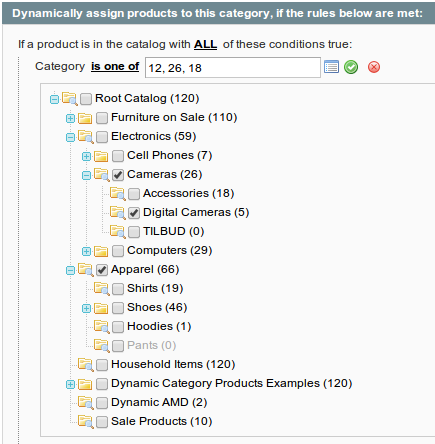The image size is (435, 444).
Task: Apply the rule with green checkmark icon
Action: tap(351, 67)
